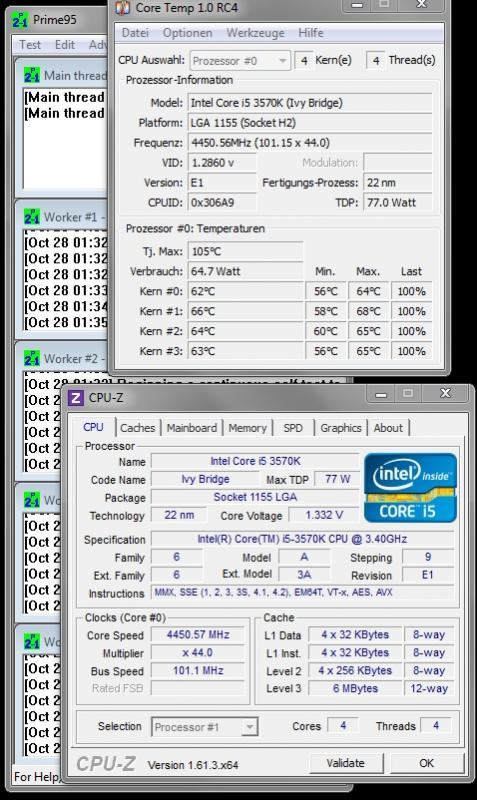Click the Worker #2 window icon in Prime95
Screen dimensions: 477x800
(32, 359)
